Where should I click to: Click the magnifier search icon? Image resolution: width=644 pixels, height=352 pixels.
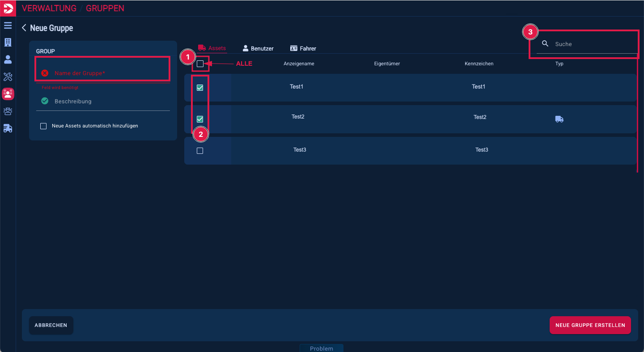[545, 44]
